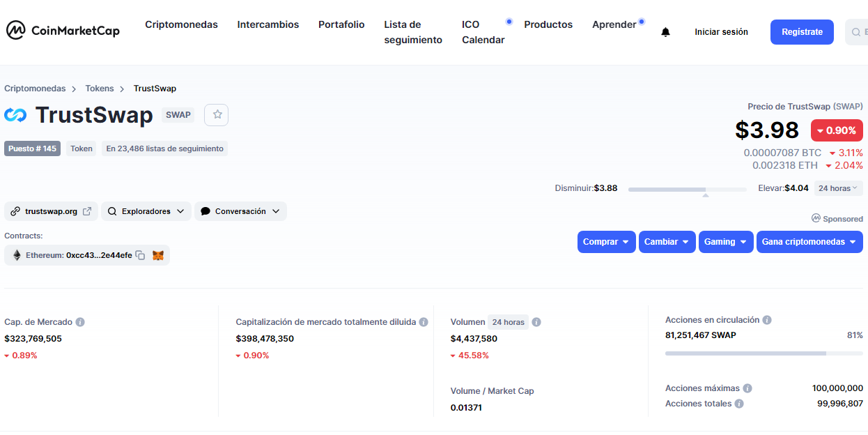Open the Intercambios menu
The height and width of the screenshot is (435, 868).
(268, 24)
